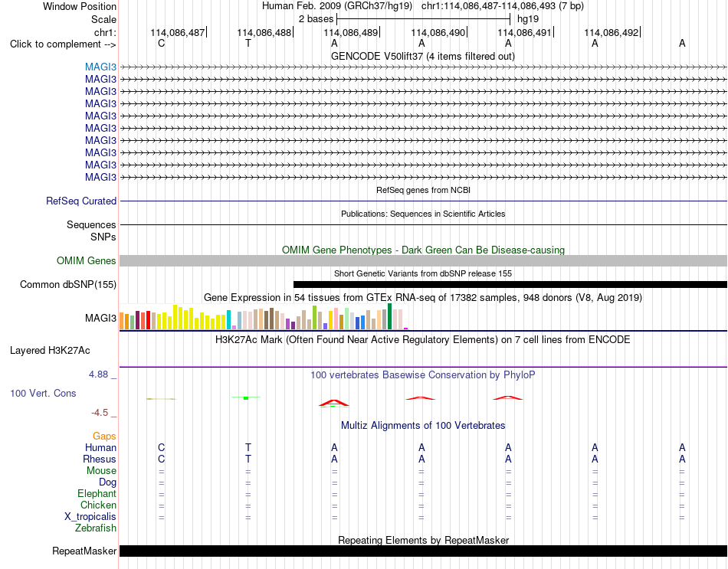This screenshot has height=569, width=728.
Task: Open 'Repeating Elements by RepeatMasker' title
Action: [423, 540]
